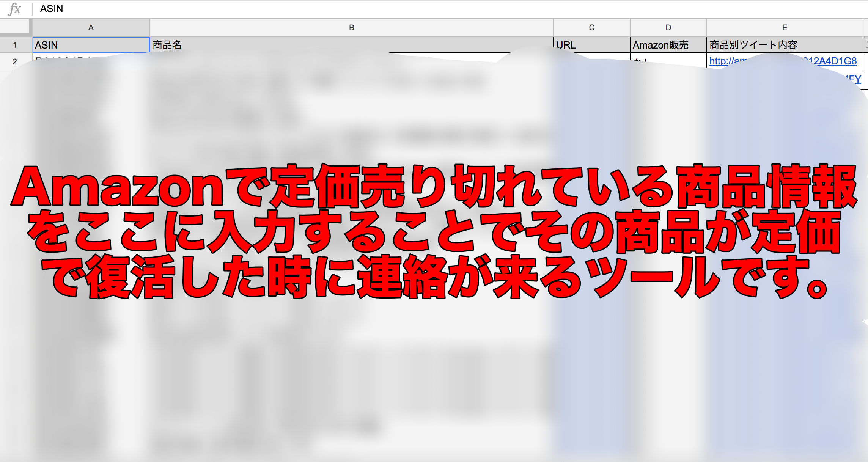Select column E header
868x462 pixels.
tap(785, 28)
